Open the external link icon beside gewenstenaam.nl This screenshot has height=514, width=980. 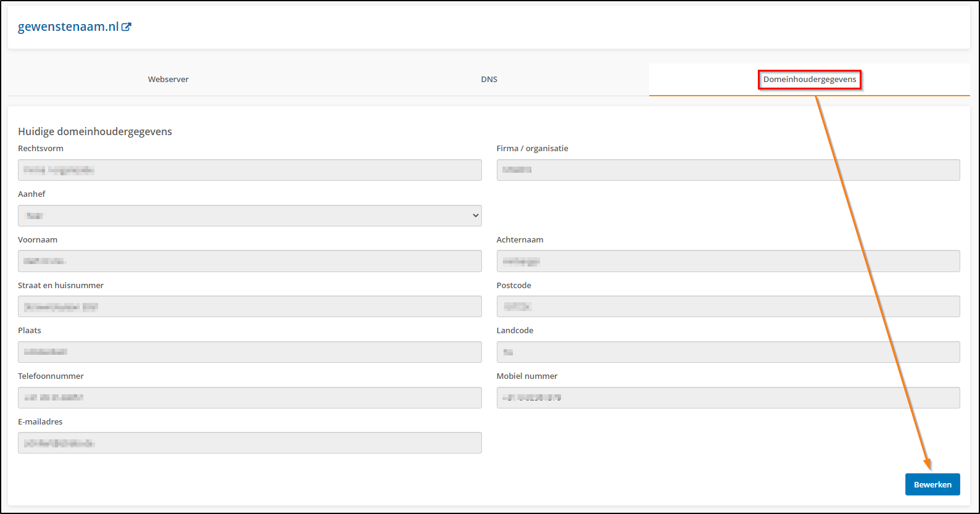coord(127,27)
